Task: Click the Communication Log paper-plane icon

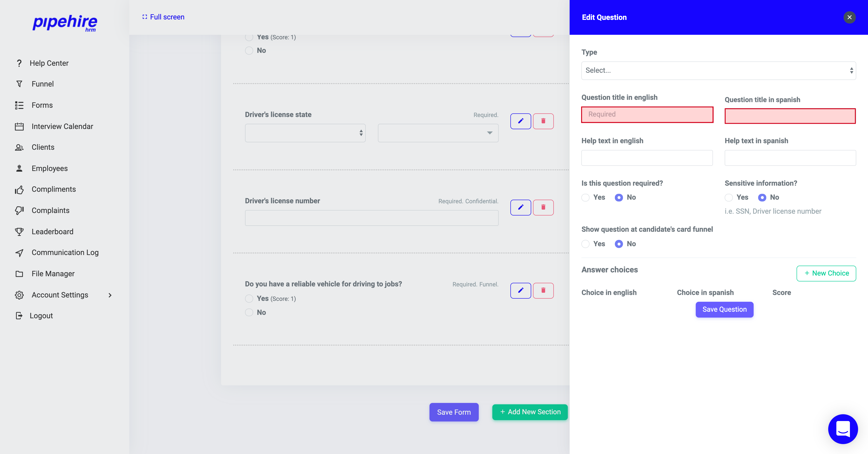Action: pyautogui.click(x=19, y=253)
